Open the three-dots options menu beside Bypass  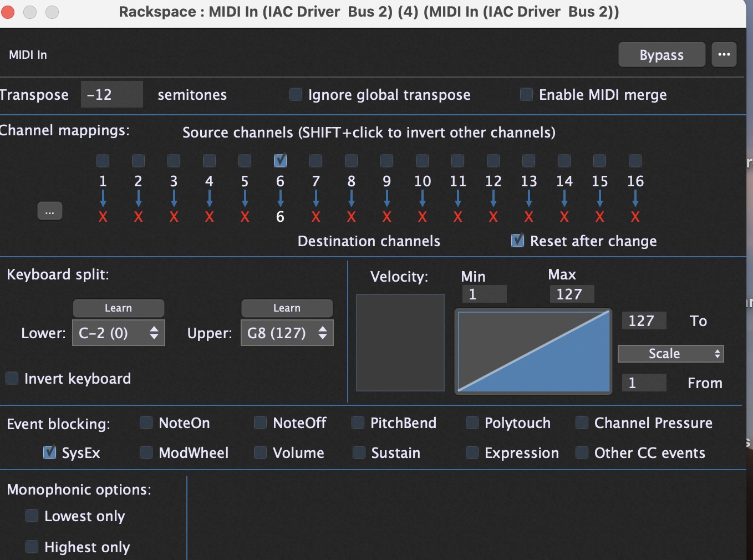(724, 54)
